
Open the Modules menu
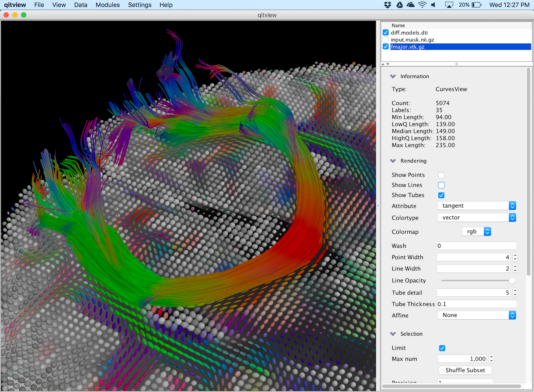(x=107, y=5)
